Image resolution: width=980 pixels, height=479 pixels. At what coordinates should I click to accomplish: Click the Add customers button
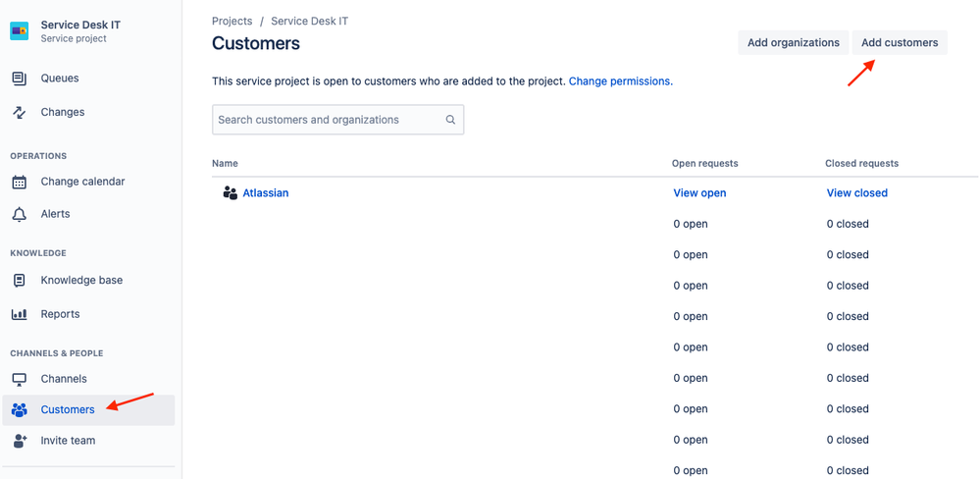(x=900, y=42)
